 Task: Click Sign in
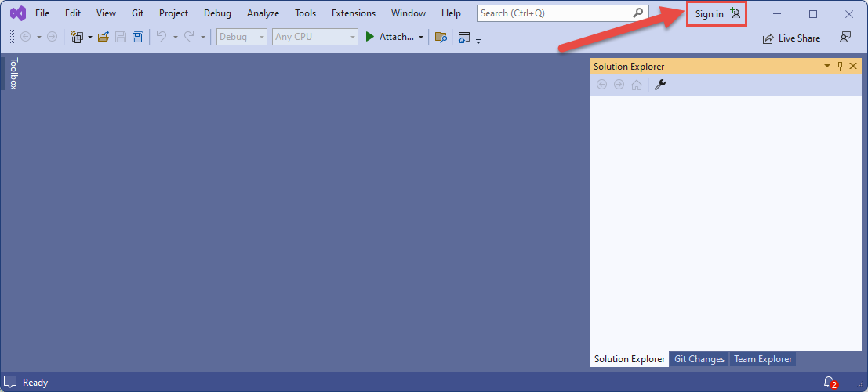(709, 14)
